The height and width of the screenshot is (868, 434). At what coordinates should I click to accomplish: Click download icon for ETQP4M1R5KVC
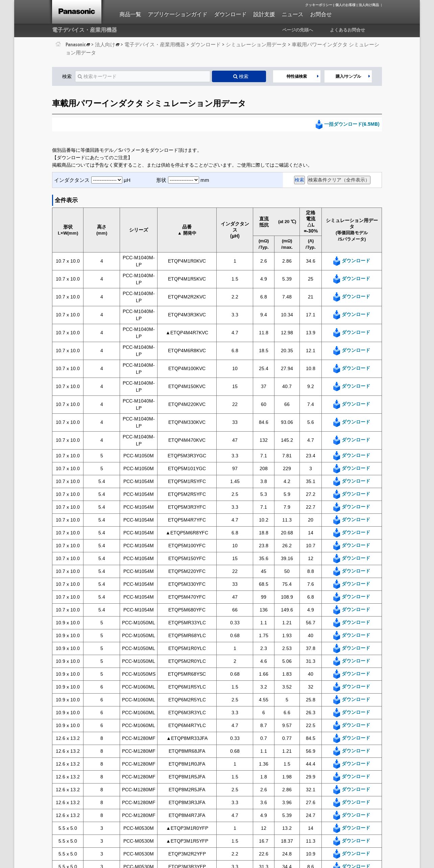[x=336, y=279]
